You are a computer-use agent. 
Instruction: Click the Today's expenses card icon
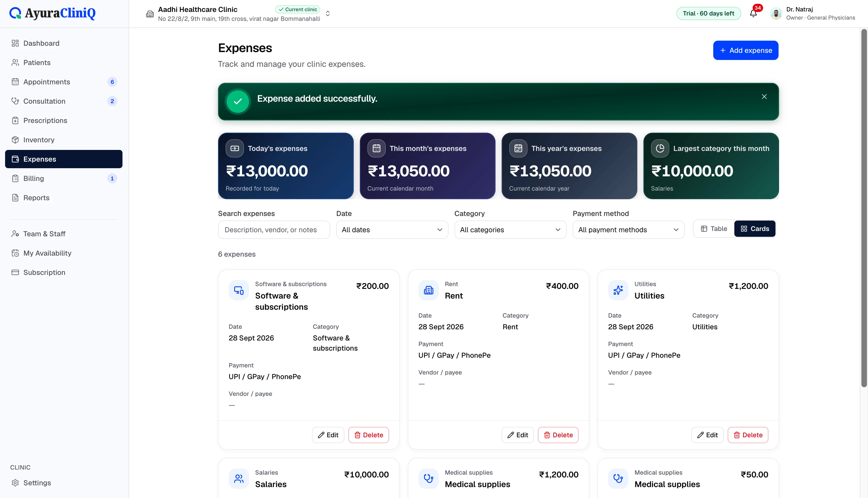[x=235, y=148]
